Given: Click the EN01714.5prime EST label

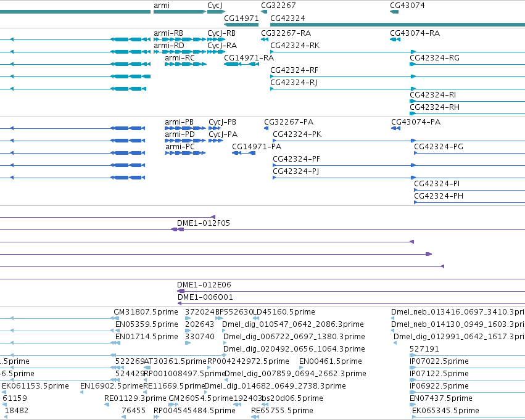Looking at the screenshot, I should pos(147,337).
